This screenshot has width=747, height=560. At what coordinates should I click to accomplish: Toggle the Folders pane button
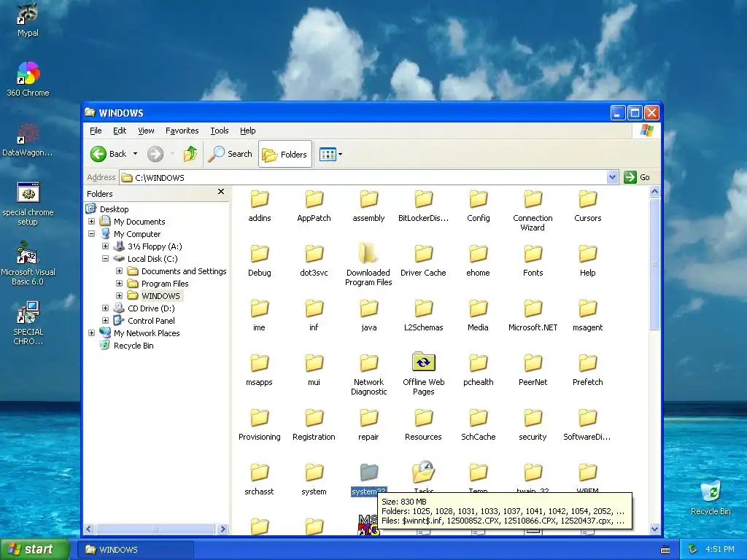pos(285,154)
